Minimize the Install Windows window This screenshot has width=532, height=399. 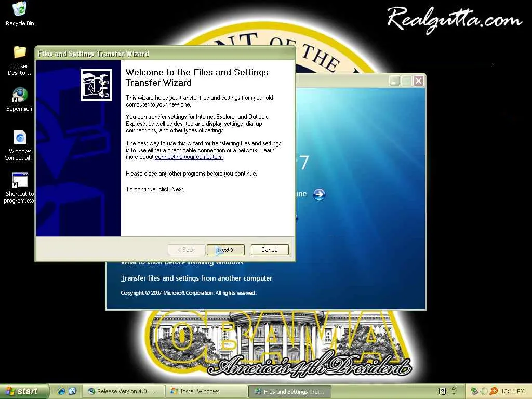tap(394, 81)
